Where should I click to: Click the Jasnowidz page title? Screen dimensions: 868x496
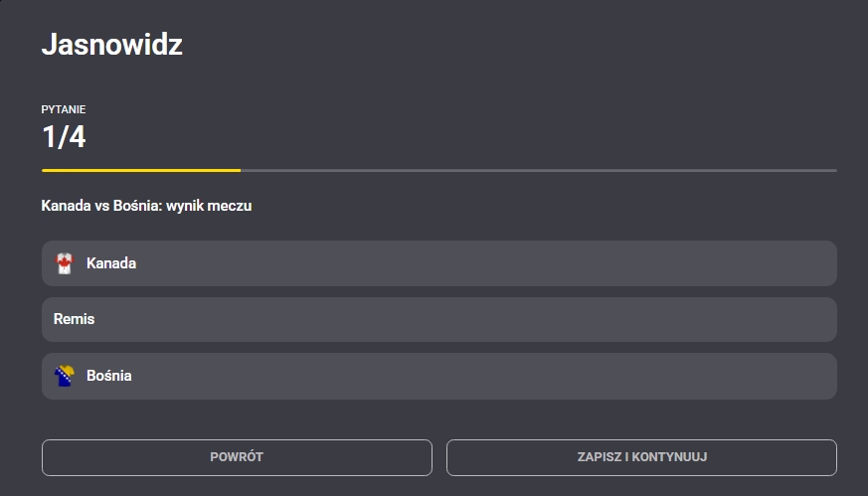(x=111, y=44)
